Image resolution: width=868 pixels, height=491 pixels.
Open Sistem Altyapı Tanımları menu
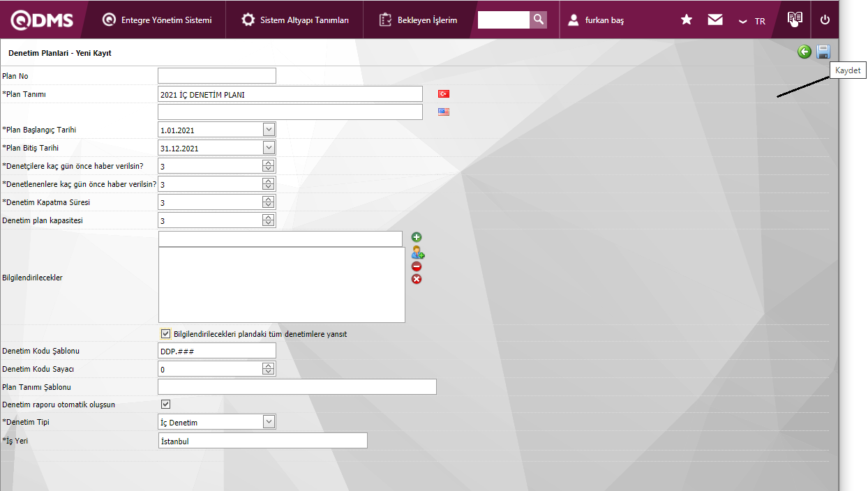(295, 20)
